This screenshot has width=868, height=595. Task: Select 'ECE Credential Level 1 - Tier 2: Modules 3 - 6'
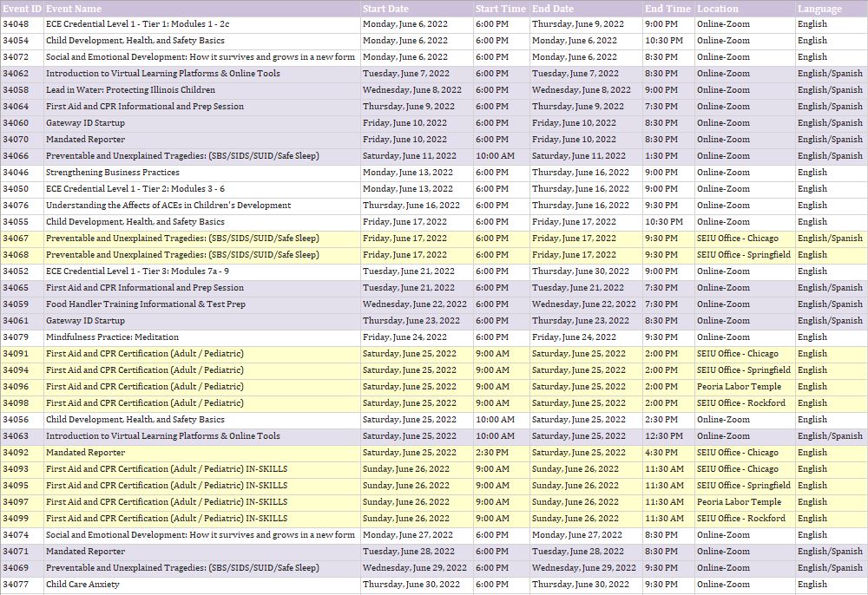click(x=135, y=188)
